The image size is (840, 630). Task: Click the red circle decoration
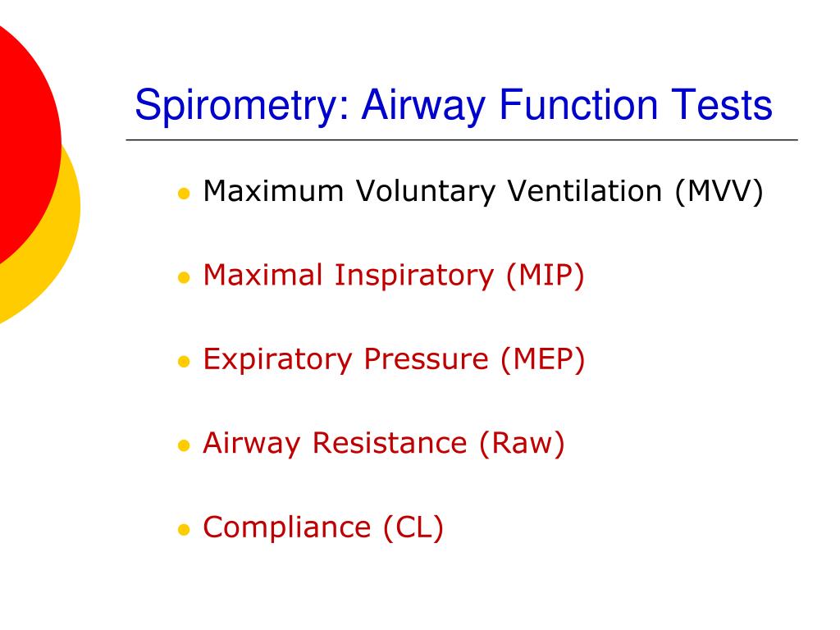pyautogui.click(x=27, y=139)
